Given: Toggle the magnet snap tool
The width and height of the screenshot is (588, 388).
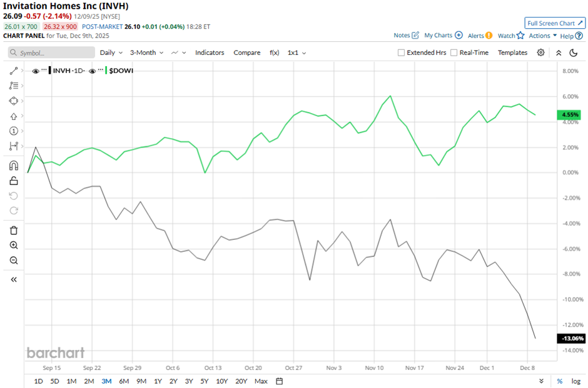Looking at the screenshot, I should tap(14, 166).
